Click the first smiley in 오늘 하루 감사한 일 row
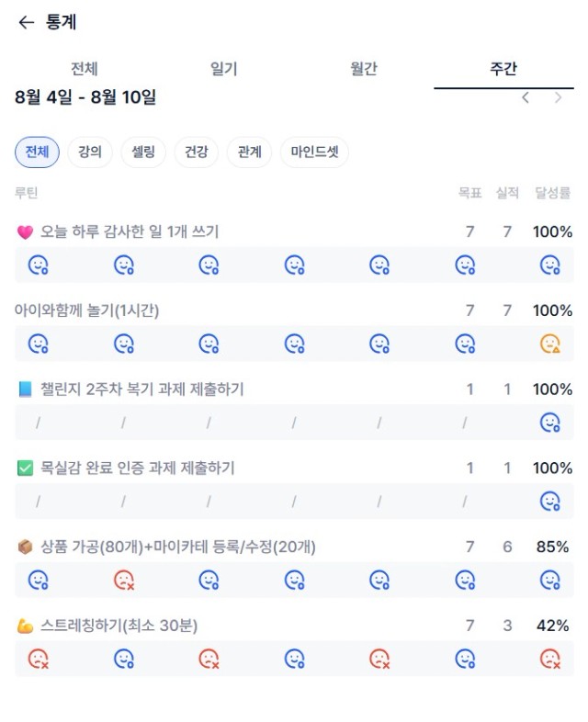 tap(39, 265)
